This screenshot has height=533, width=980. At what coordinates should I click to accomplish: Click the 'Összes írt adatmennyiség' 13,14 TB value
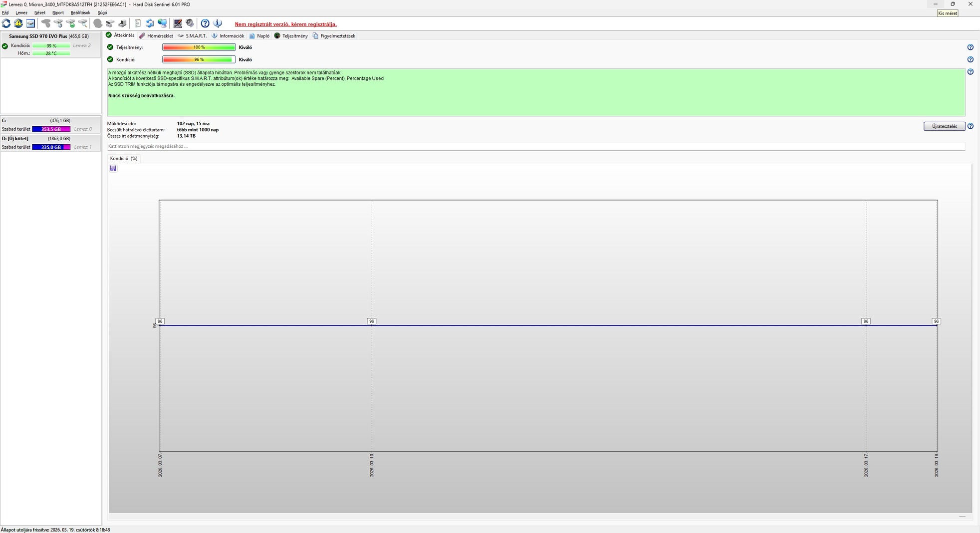186,136
